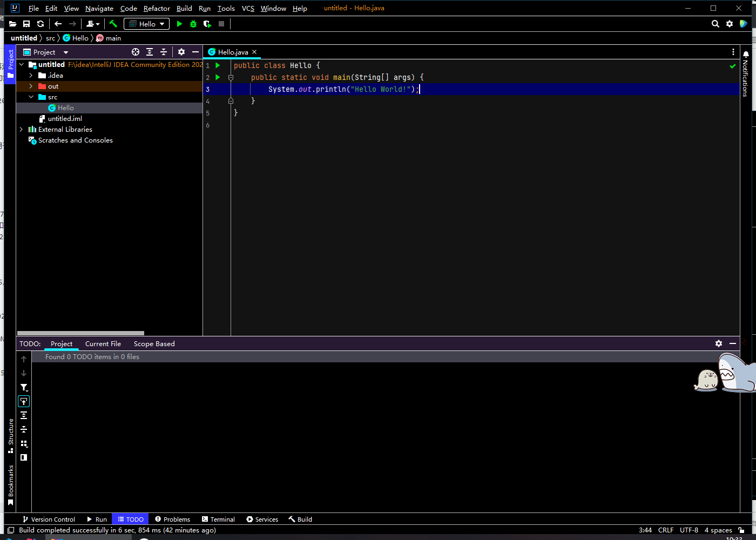
Task: Click the project tree horizontal scrollbar
Action: [x=80, y=333]
